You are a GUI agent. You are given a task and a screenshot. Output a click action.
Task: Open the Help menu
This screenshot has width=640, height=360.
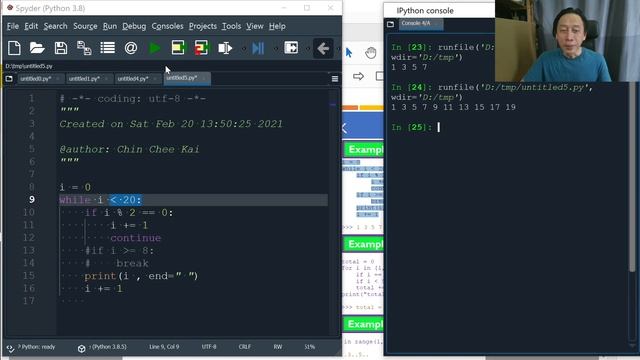coord(277,26)
